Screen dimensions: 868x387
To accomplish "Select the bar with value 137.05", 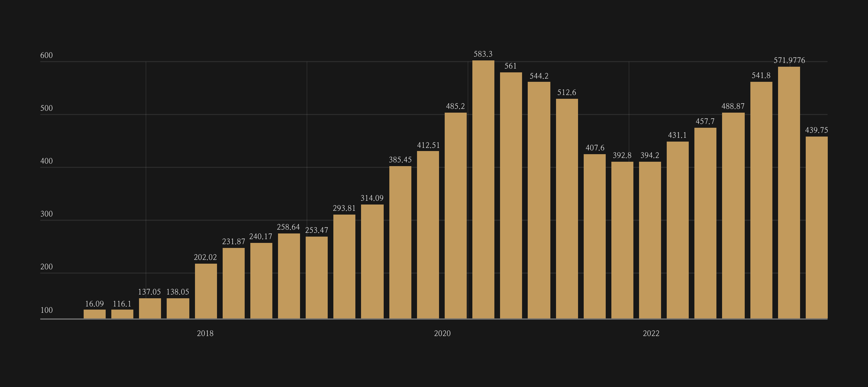I will 150,308.
